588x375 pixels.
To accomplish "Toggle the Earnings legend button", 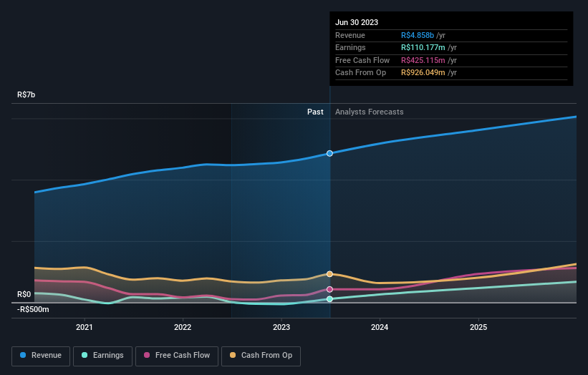I will click(x=102, y=356).
